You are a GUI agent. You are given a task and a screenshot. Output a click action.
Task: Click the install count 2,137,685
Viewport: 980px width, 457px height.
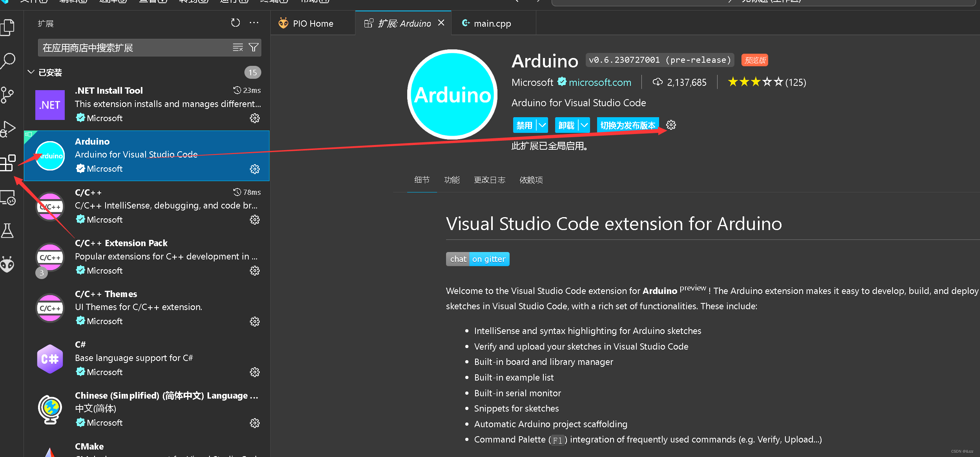pos(679,82)
